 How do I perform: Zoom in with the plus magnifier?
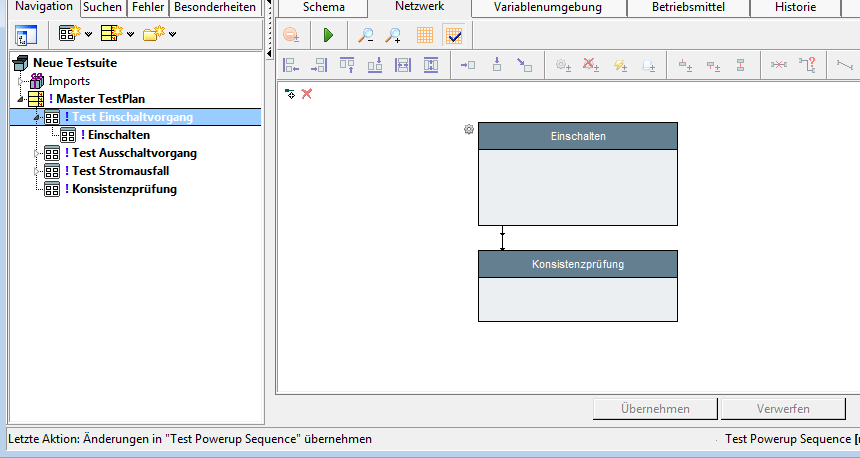coord(394,35)
